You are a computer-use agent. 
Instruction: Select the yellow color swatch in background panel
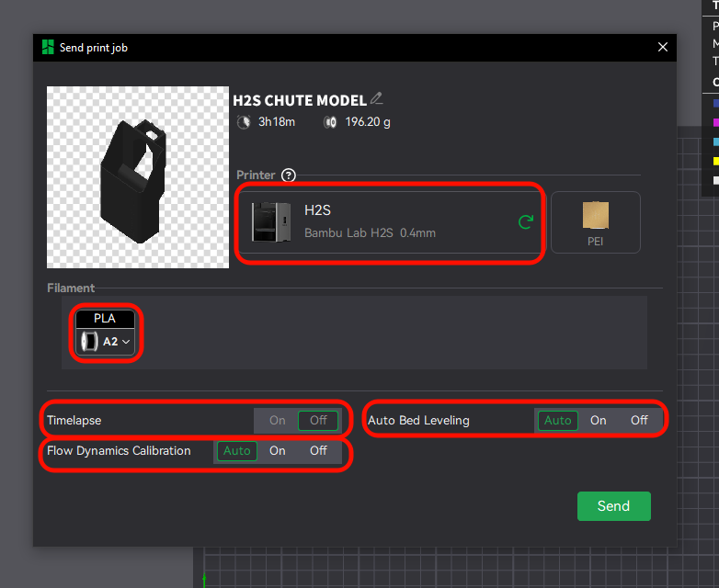point(716,161)
